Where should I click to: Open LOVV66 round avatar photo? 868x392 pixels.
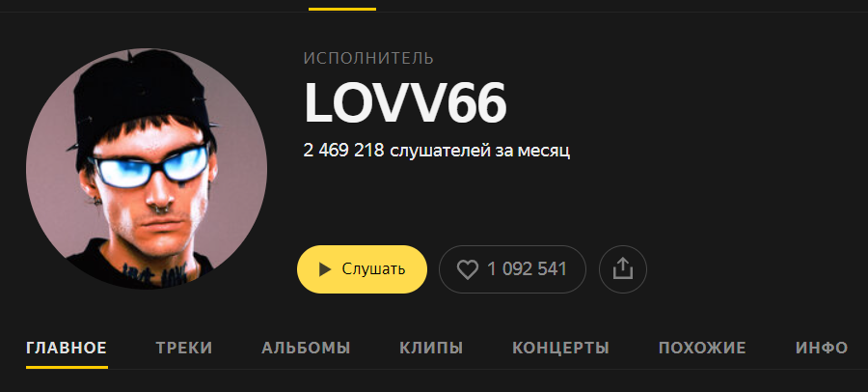[147, 169]
